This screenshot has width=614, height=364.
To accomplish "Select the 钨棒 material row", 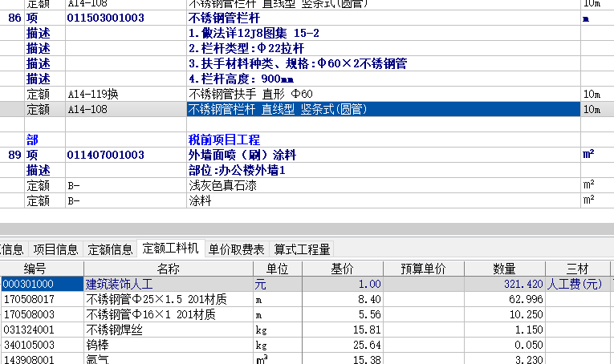I will [x=97, y=345].
